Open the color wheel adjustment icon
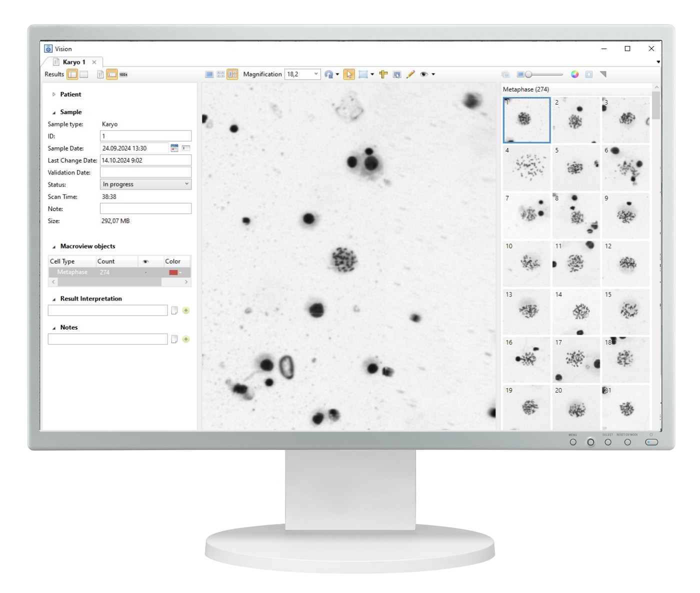The image size is (700, 593). coord(574,74)
